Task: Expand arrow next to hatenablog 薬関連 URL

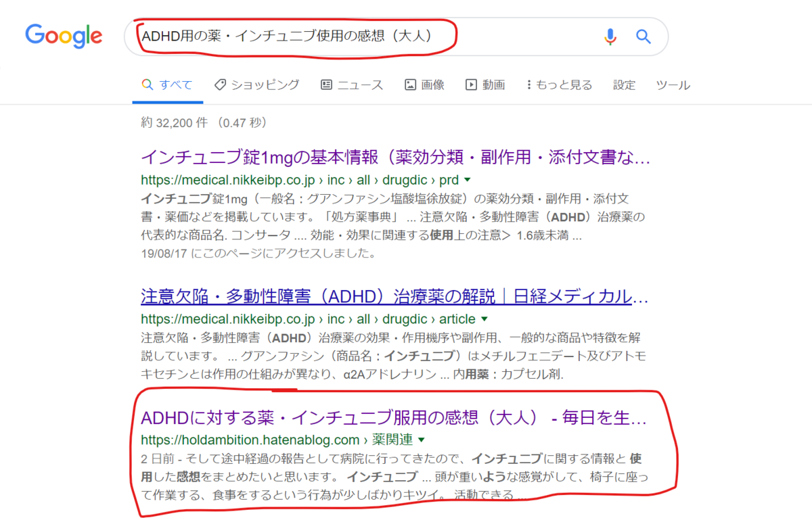Action: coord(422,441)
